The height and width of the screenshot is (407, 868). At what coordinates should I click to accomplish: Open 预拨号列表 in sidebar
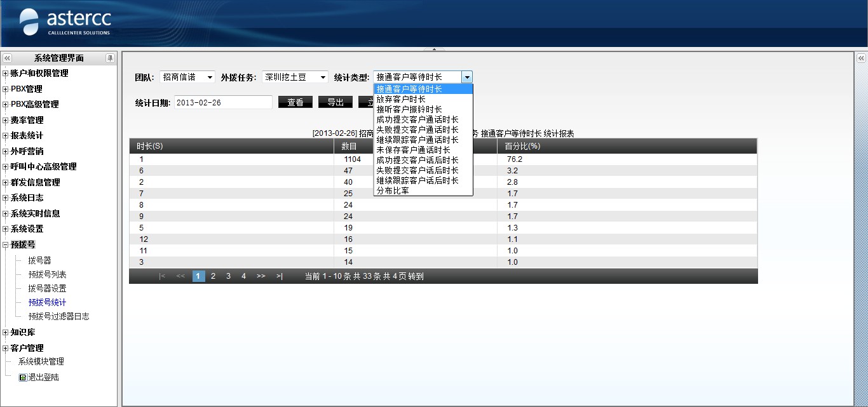click(47, 274)
